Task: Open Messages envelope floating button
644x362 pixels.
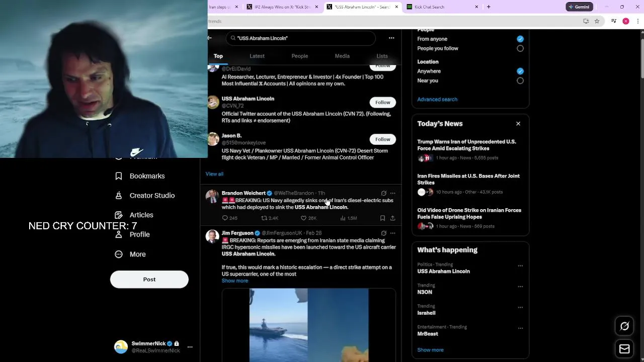Action: (x=624, y=349)
